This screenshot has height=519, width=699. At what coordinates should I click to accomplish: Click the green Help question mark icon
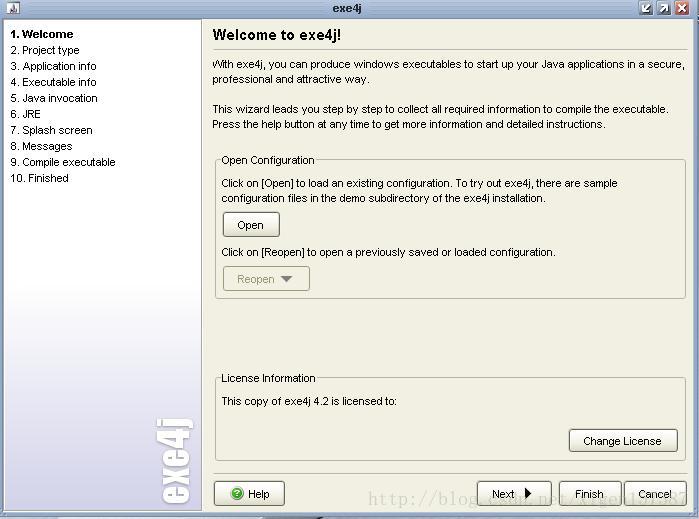[x=237, y=493]
